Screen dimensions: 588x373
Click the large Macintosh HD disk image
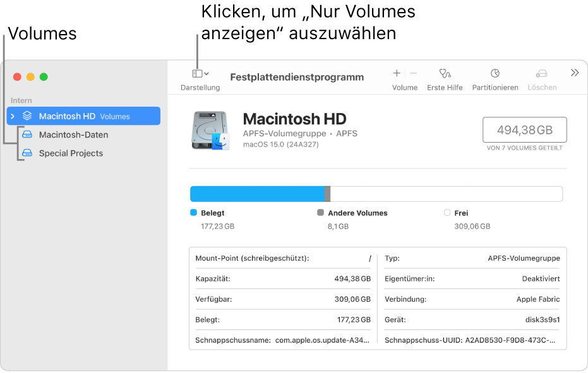[x=210, y=130]
